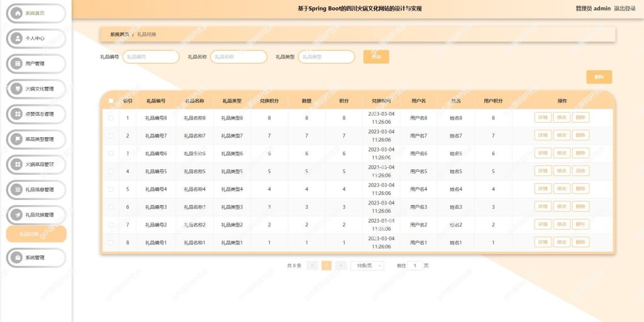This screenshot has width=644, height=322.
Task: Check the checkbox for row 礼品编号8
Action: coord(111,118)
